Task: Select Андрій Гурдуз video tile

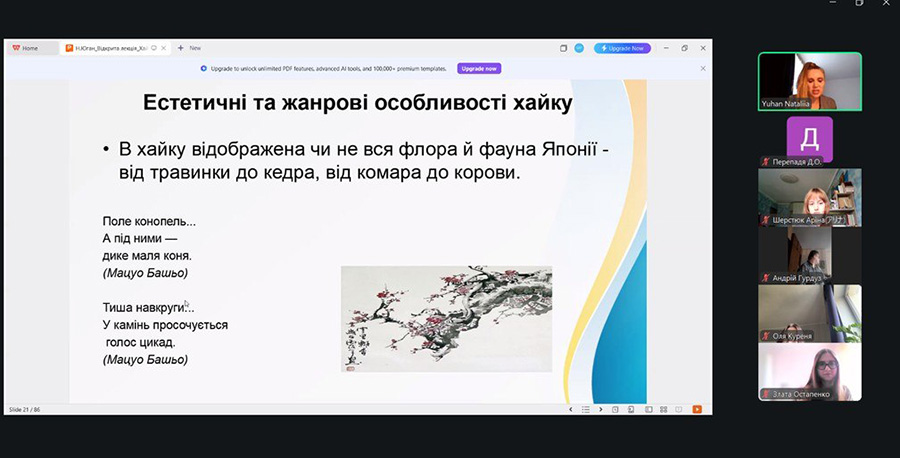Action: pyautogui.click(x=810, y=255)
